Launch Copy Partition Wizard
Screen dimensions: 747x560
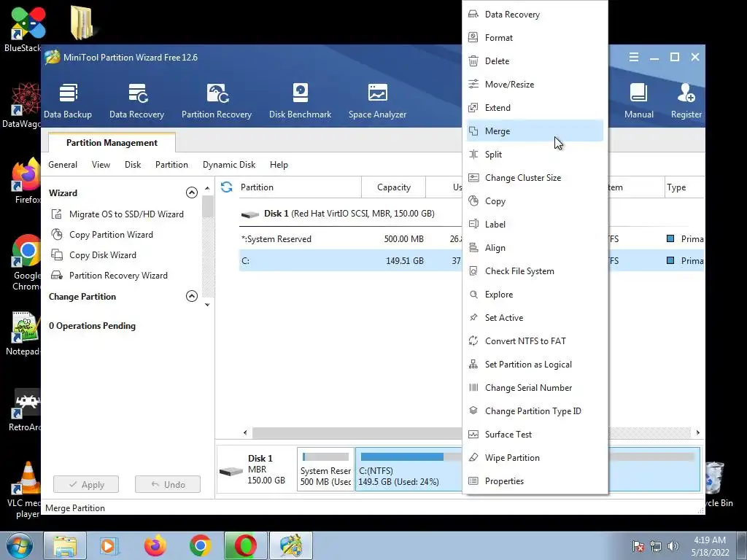(102, 235)
